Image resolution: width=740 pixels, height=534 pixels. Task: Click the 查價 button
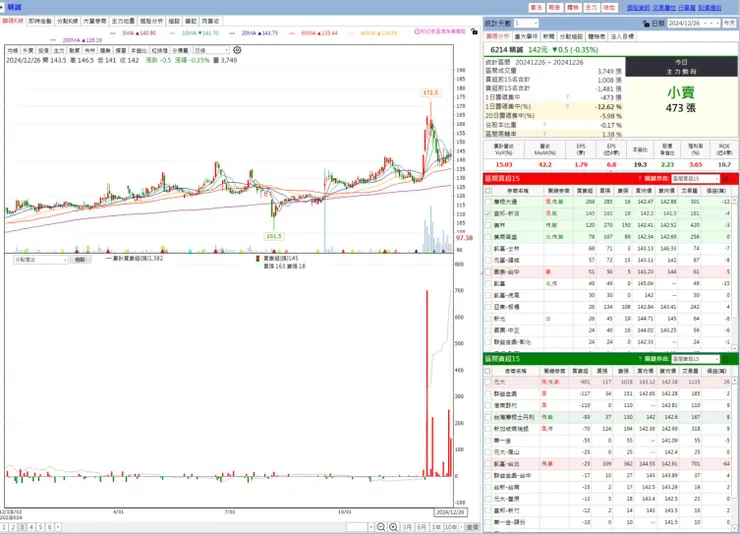pos(472,527)
